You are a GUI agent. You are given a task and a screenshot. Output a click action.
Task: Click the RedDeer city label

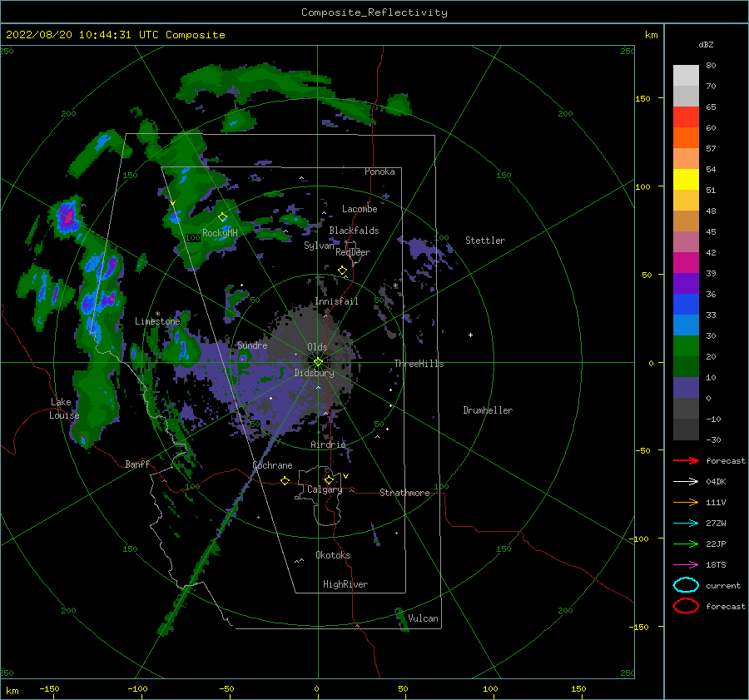coord(353,252)
